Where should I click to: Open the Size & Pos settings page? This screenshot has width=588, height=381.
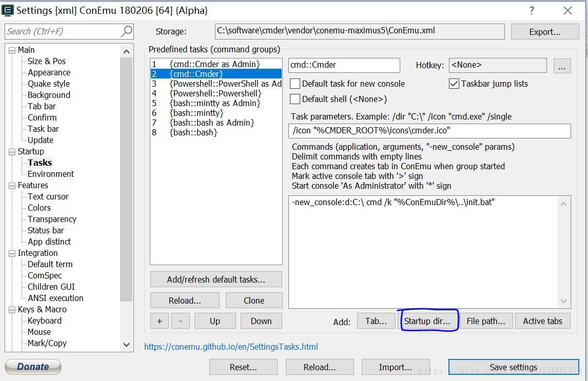tap(47, 61)
